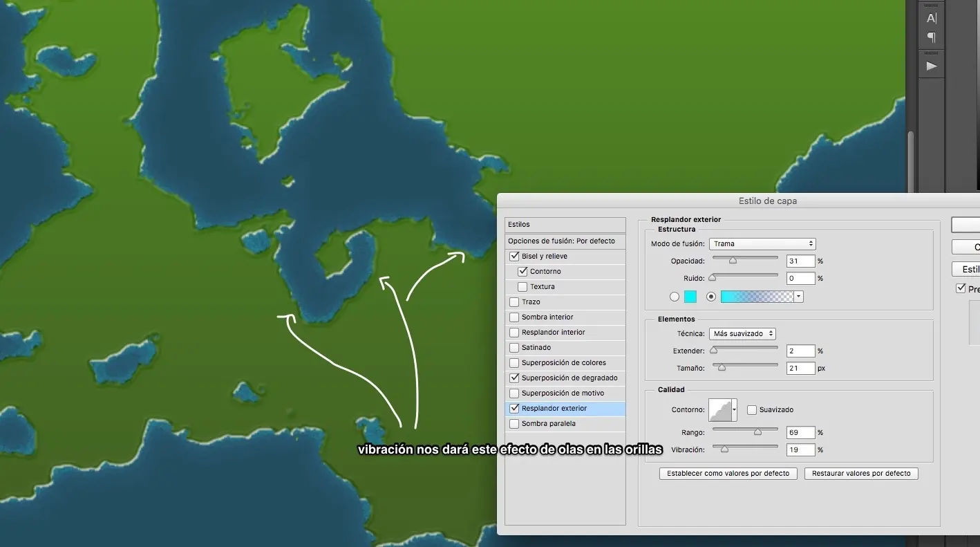Open the Paragraph panel icon
The height and width of the screenshot is (547, 980).
click(932, 37)
